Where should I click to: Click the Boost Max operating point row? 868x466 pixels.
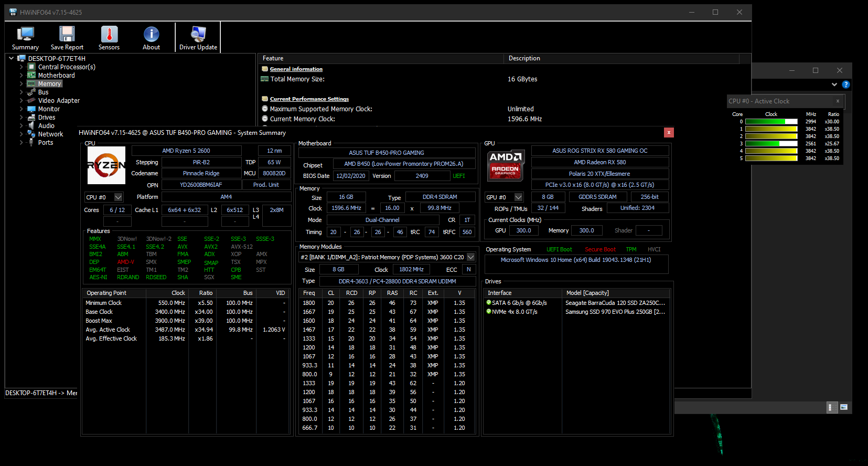(x=186, y=321)
